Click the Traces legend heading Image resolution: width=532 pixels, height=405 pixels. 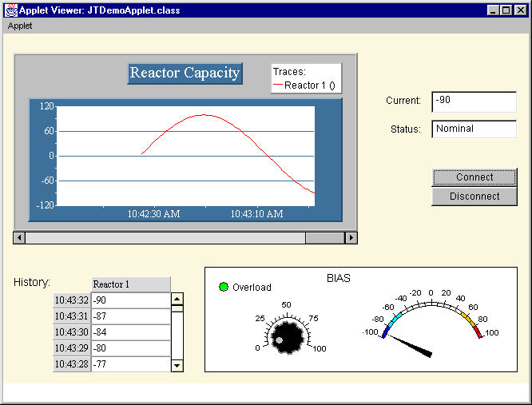289,72
